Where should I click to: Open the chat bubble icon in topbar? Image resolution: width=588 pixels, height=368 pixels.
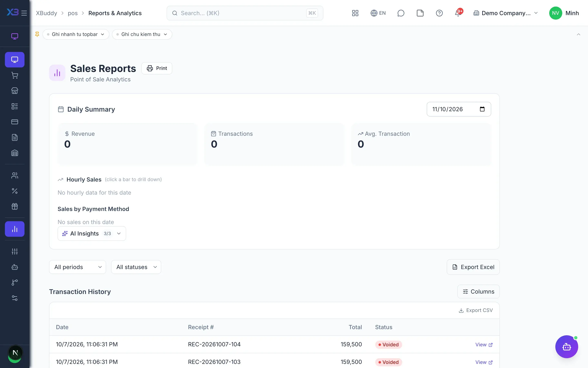(x=401, y=13)
